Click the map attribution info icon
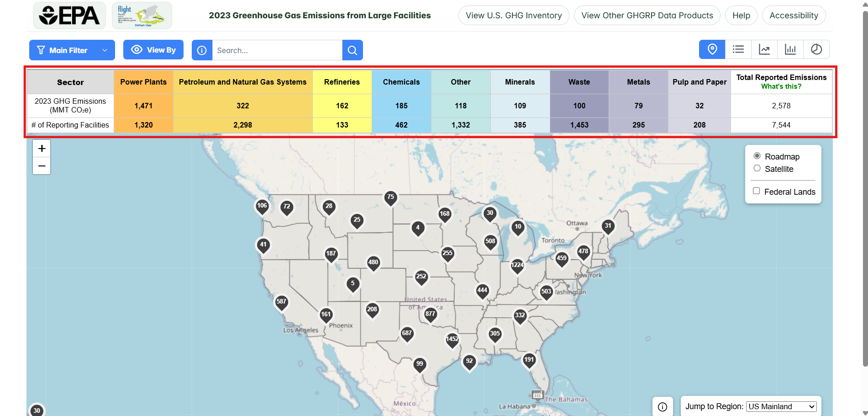 [663, 406]
